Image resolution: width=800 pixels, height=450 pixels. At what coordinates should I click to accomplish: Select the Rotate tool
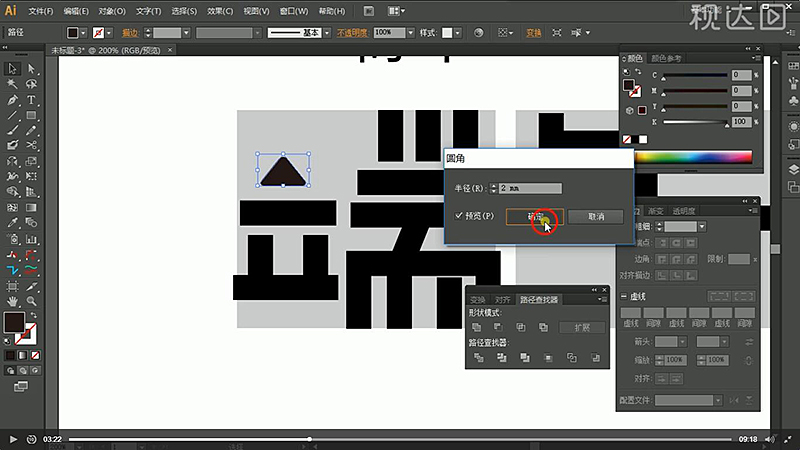(12, 161)
